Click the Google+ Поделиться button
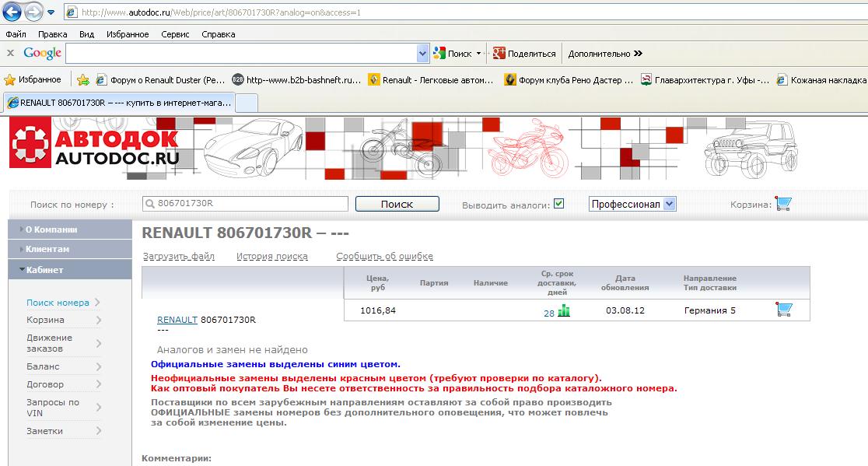Image resolution: width=868 pixels, height=466 pixels. pos(524,54)
